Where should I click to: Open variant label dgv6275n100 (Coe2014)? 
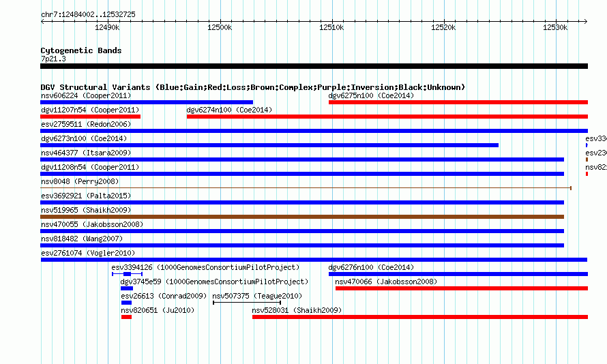(x=371, y=95)
